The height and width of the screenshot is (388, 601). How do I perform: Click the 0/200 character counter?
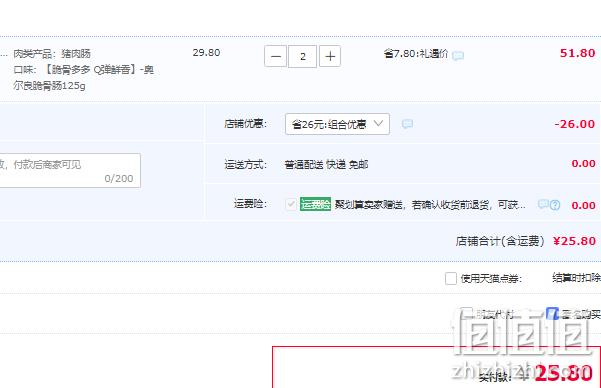[119, 178]
